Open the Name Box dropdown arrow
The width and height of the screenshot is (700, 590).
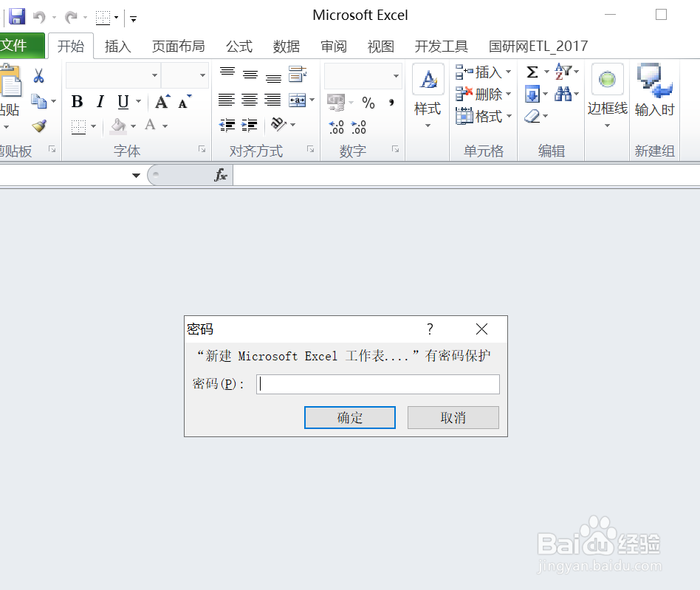pos(135,175)
